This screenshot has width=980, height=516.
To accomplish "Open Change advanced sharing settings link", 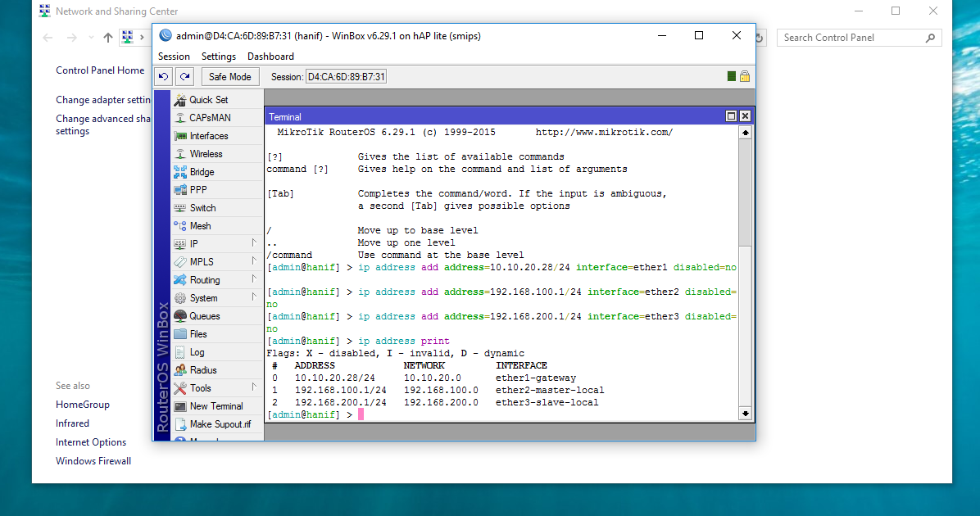I will 103,125.
